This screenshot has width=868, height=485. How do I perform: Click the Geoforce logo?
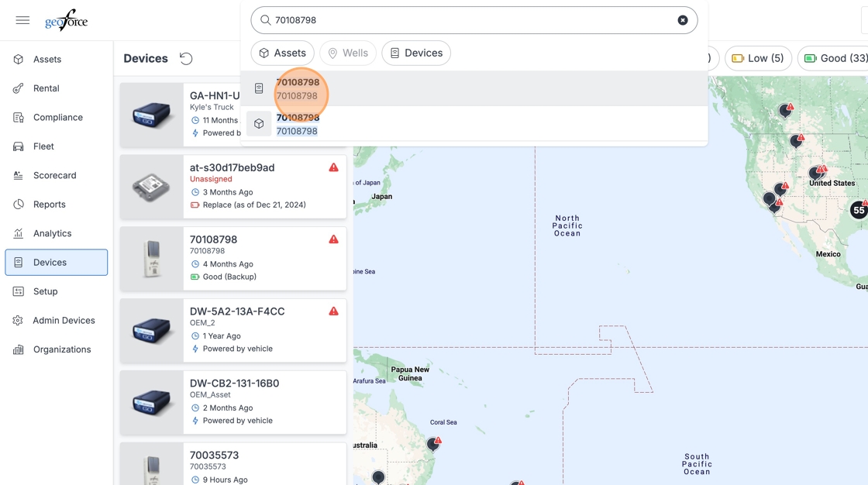67,20
